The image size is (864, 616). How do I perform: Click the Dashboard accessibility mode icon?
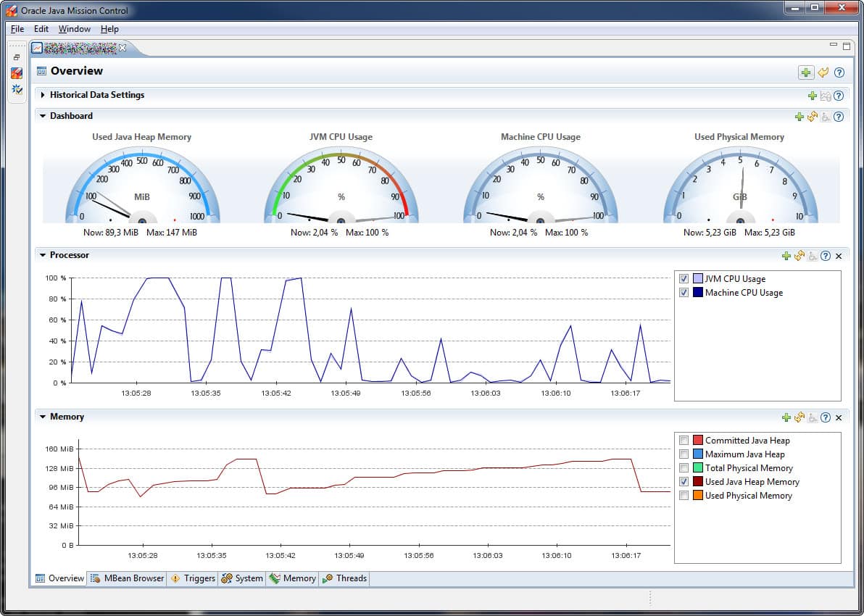tap(826, 117)
